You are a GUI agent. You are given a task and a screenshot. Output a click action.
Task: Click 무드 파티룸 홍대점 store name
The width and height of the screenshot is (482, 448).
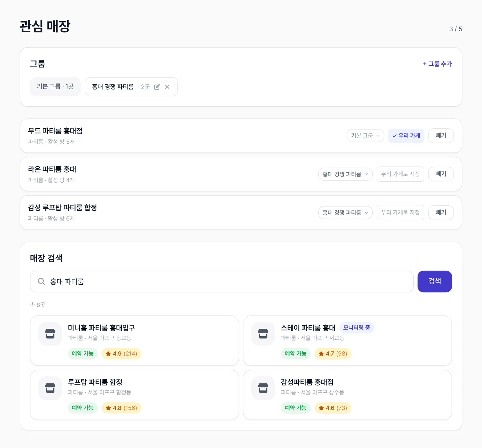55,131
